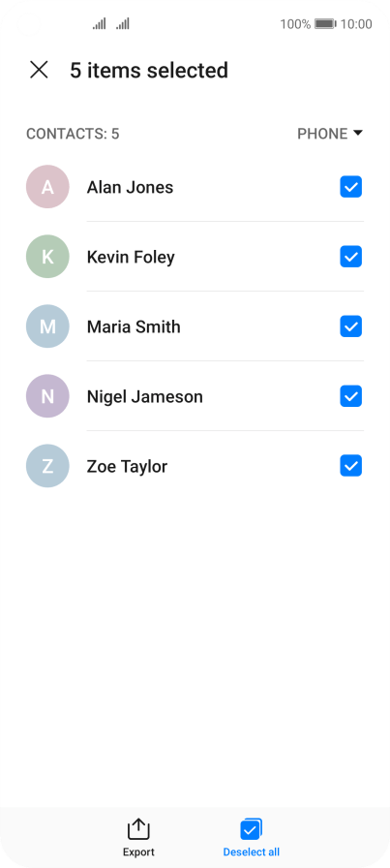The height and width of the screenshot is (868, 390).
Task: Tap the Export icon
Action: [x=138, y=829]
